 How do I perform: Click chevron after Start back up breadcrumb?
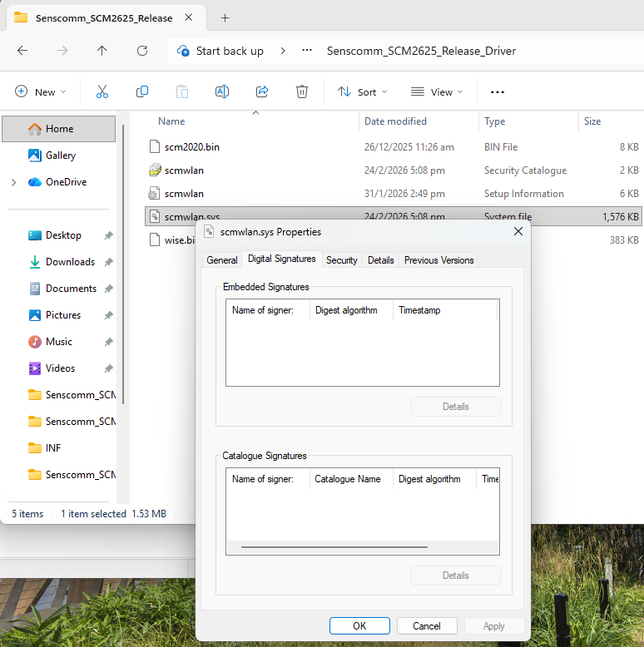283,51
